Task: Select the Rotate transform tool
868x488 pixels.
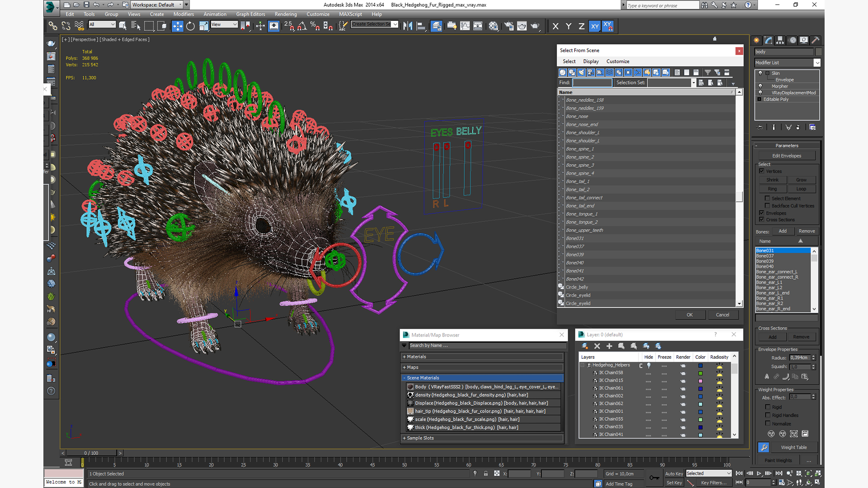Action: pos(190,26)
